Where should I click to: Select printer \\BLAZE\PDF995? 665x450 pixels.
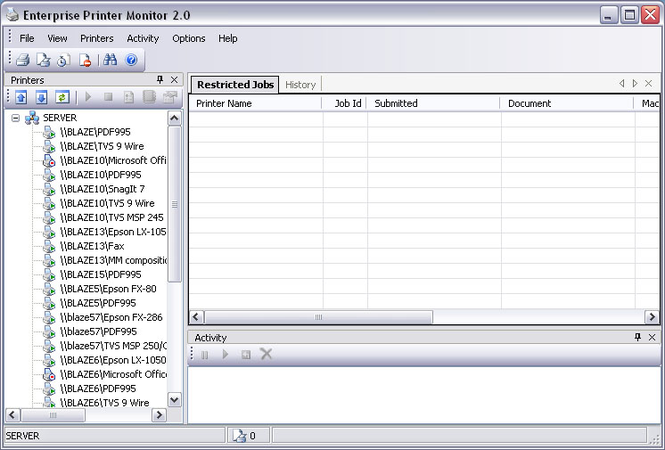point(95,132)
